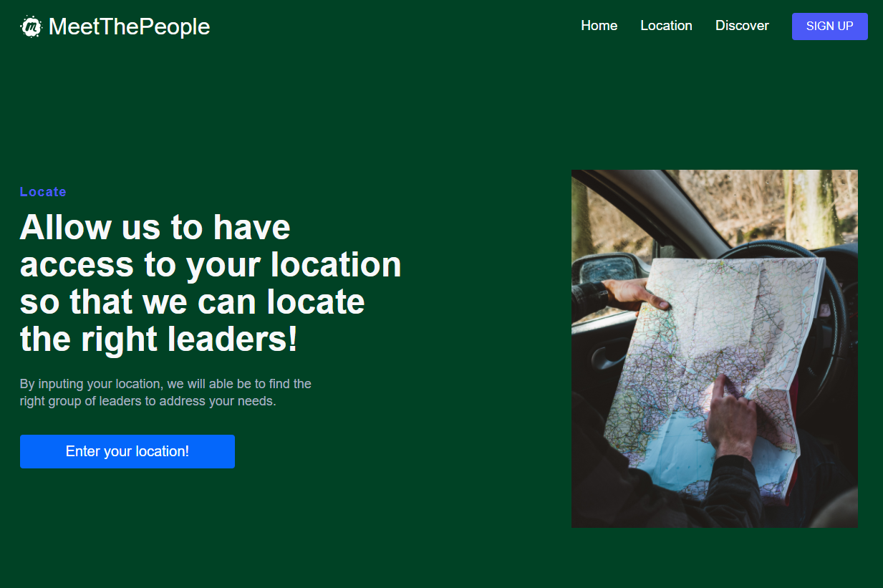Screen dimensions: 883x588
Task: Select the Discover nav item
Action: [x=742, y=26]
